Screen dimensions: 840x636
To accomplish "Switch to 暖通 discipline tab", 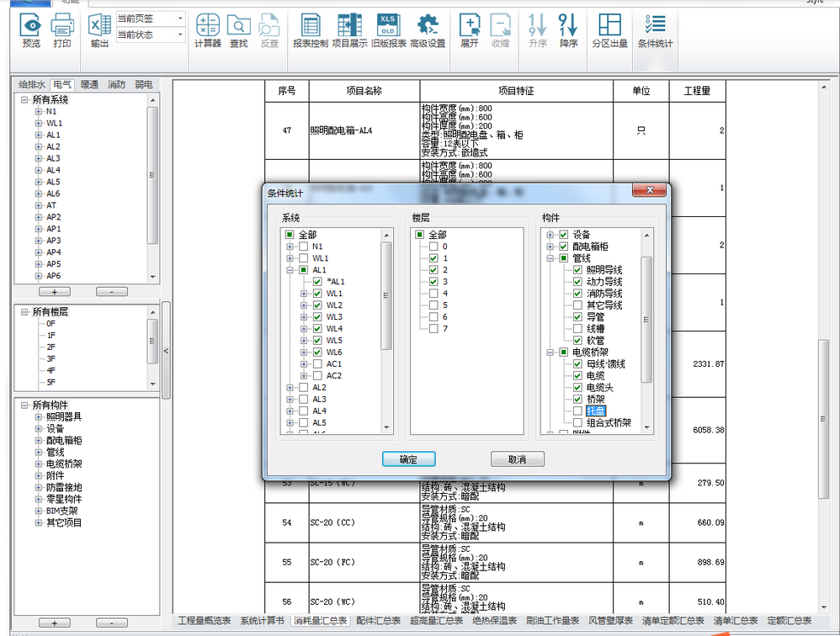I will 89,85.
